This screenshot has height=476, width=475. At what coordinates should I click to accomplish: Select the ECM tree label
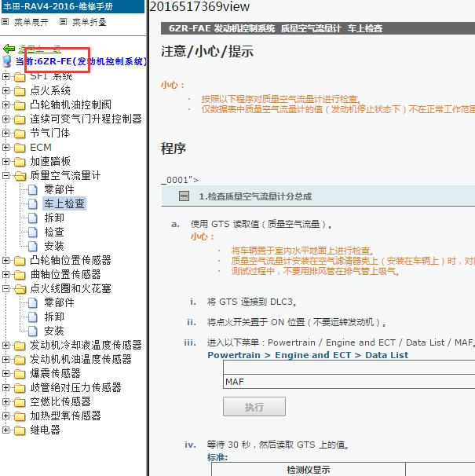(41, 147)
